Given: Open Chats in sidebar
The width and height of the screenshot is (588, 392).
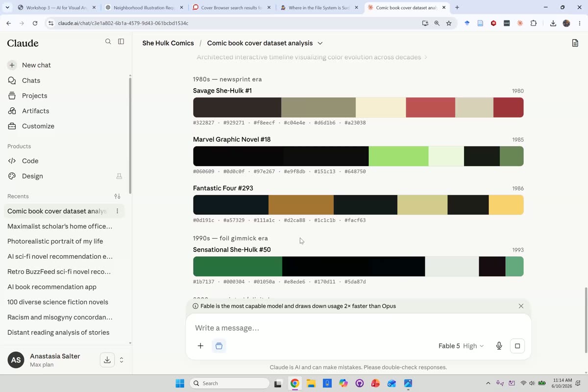Looking at the screenshot, I should 31,80.
